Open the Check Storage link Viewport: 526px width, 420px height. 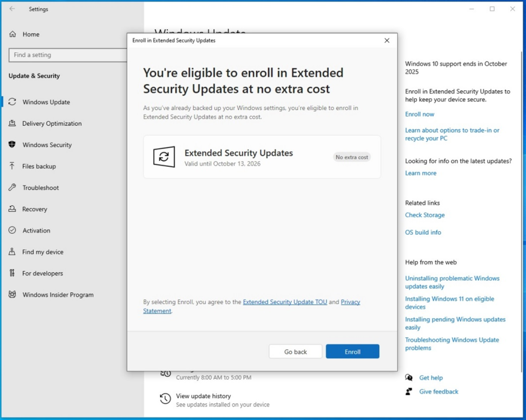[x=425, y=215]
